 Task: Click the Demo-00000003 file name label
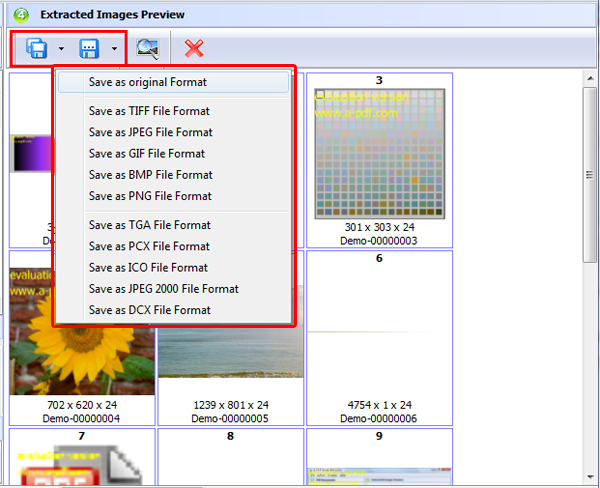point(379,241)
